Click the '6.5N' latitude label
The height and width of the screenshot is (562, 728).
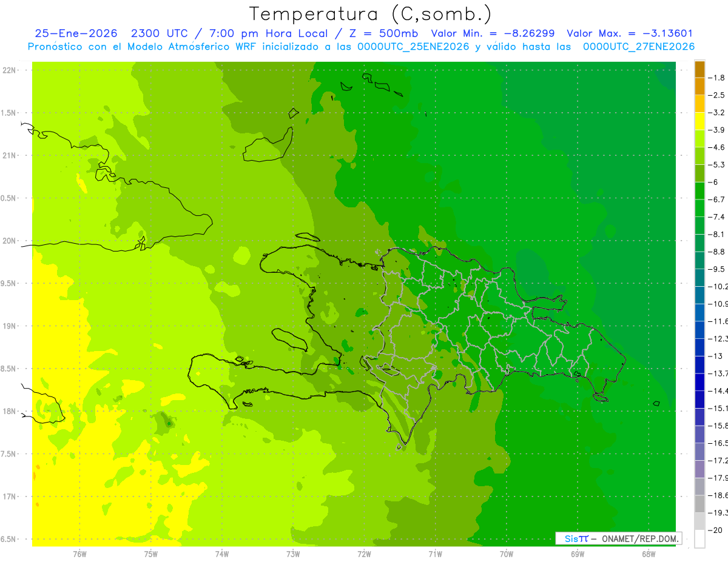tap(8, 540)
